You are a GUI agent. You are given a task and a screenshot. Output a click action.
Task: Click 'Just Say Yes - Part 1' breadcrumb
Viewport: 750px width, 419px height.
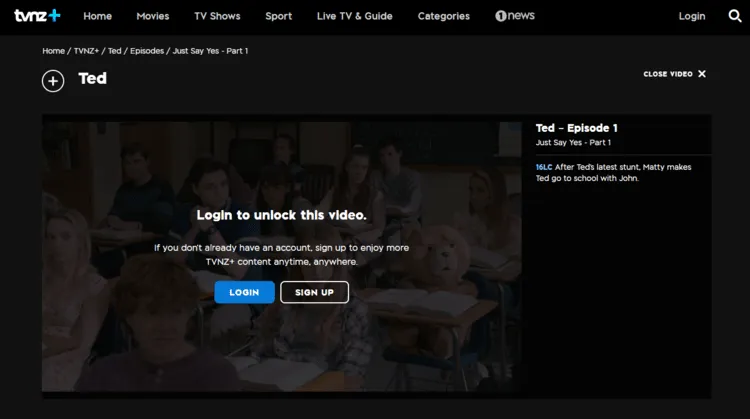(x=210, y=51)
